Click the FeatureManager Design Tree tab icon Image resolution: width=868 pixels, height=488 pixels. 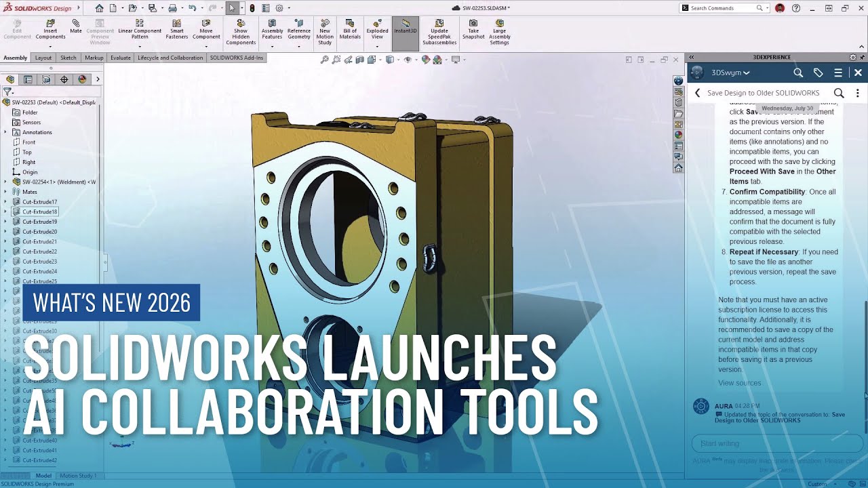pyautogui.click(x=10, y=79)
